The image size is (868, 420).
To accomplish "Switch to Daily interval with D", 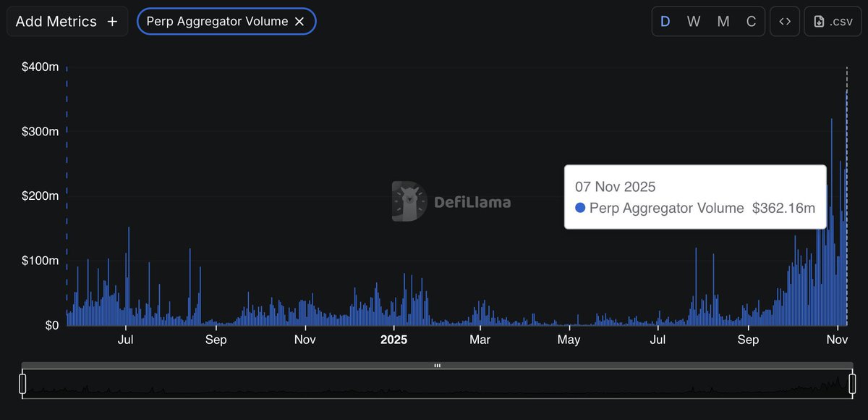I will (665, 22).
